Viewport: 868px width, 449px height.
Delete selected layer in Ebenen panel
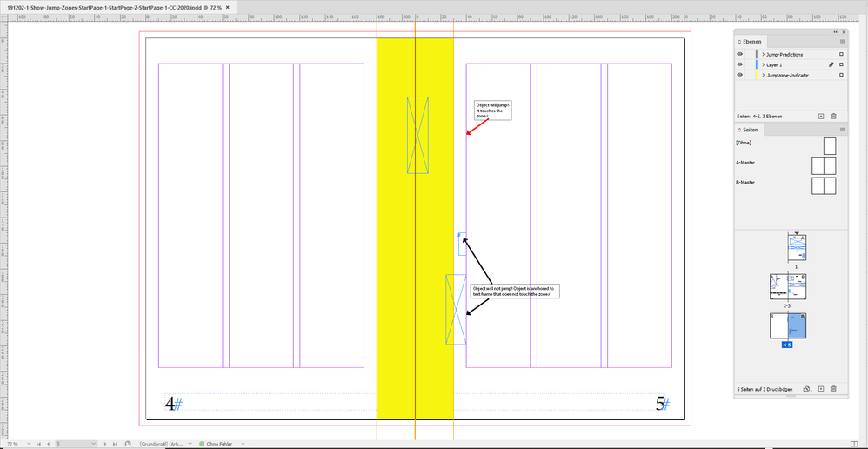pyautogui.click(x=834, y=117)
